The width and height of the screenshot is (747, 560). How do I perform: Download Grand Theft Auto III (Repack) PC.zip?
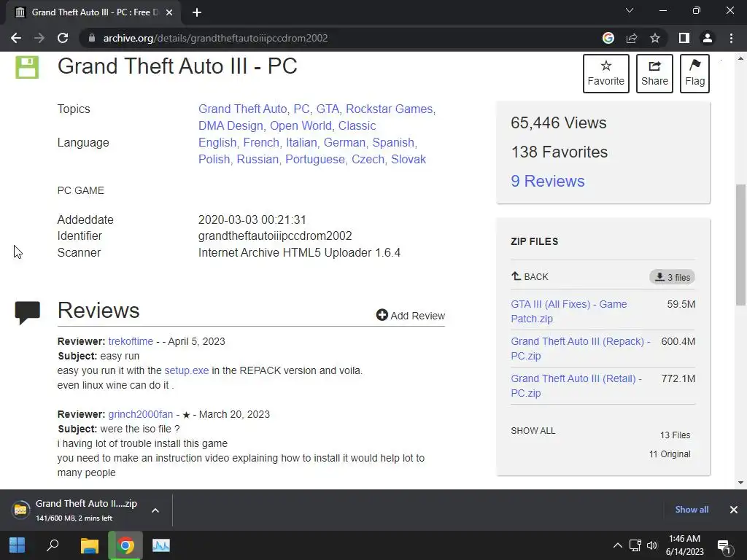[x=580, y=349]
